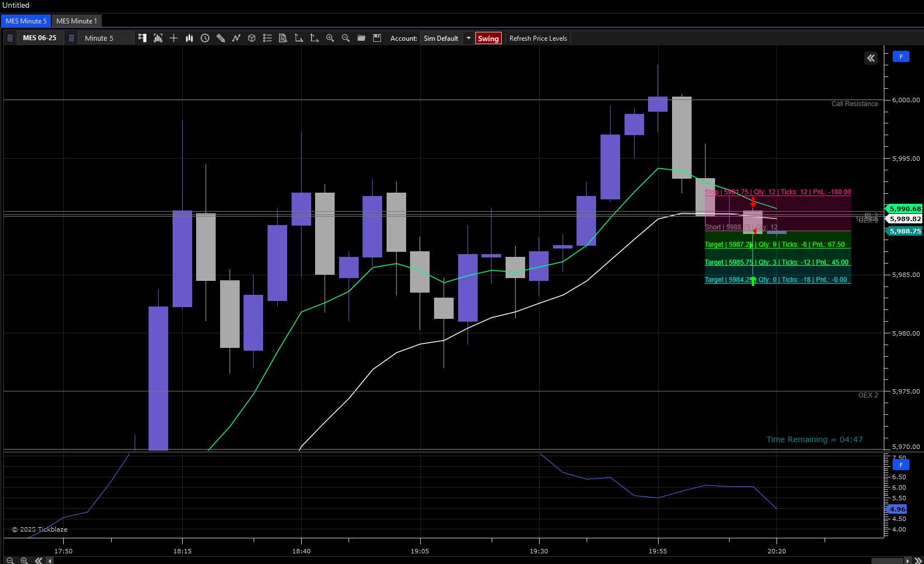Open the candlestick chart type icon
The image size is (924, 564).
pyautogui.click(x=189, y=38)
